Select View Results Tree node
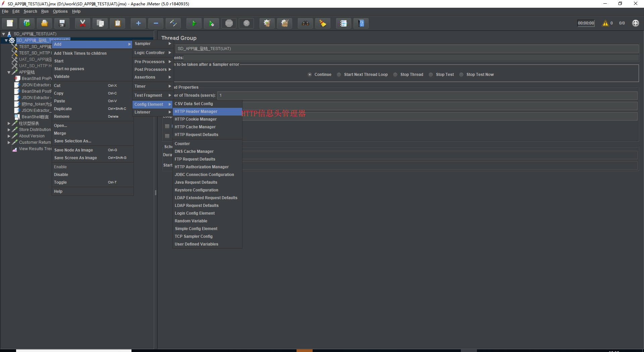The image size is (644, 352). click(35, 149)
